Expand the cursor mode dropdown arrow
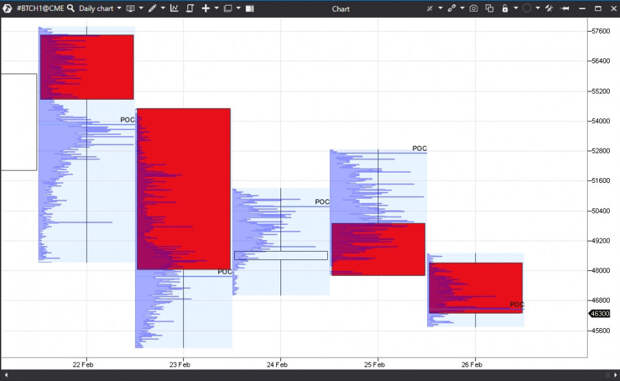Screen dimensions: 620x381 click(216, 8)
